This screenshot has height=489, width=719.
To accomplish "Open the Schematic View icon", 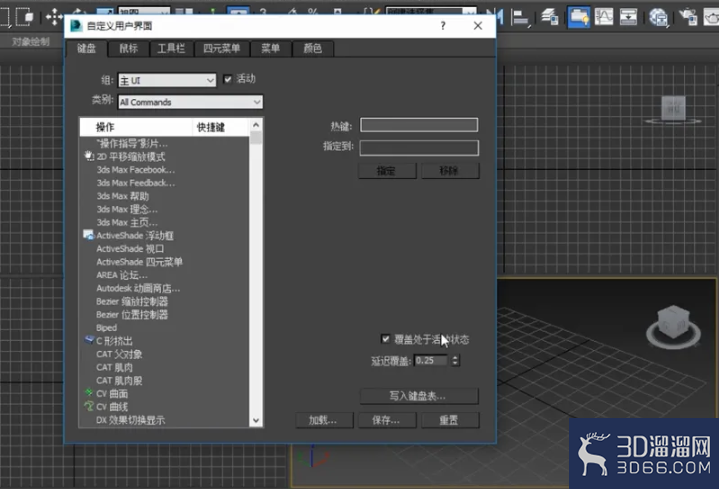I will pos(628,17).
